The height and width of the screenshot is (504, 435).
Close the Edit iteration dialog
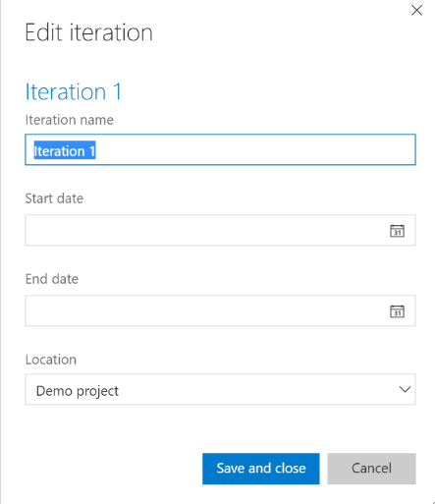point(416,11)
